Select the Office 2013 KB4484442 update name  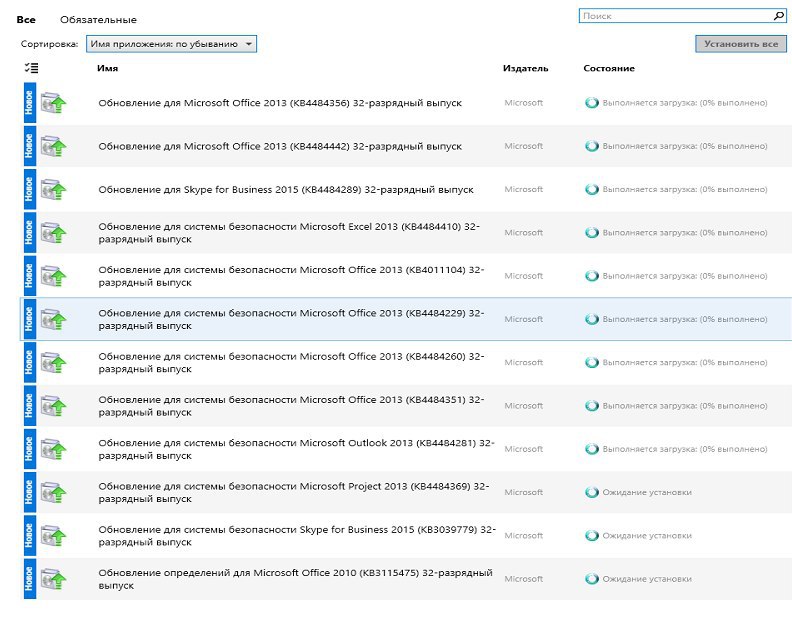pos(280,147)
